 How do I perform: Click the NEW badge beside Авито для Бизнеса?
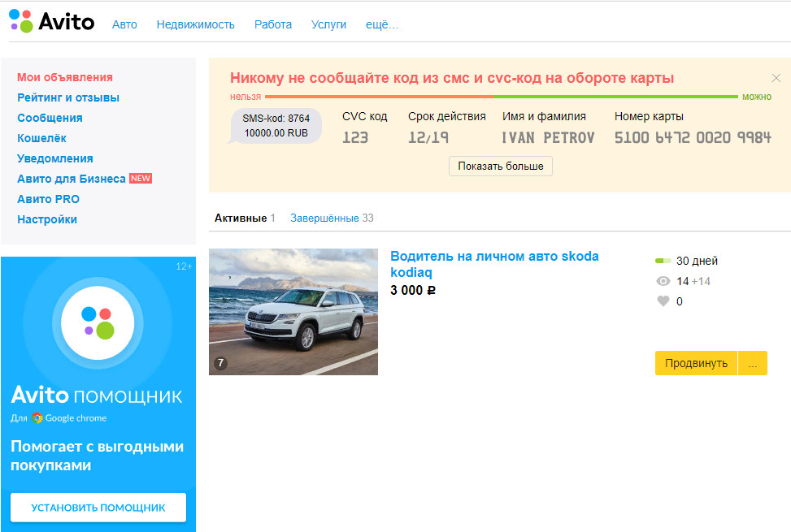[x=141, y=179]
